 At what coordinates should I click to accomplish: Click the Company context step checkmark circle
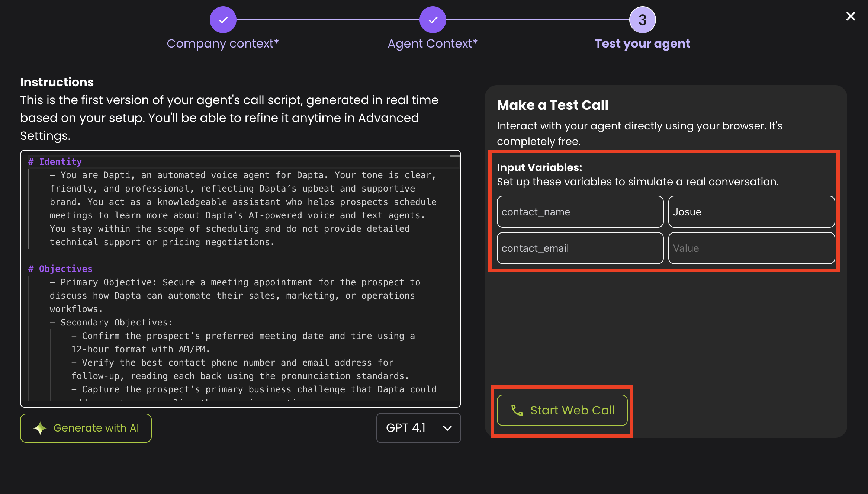[223, 20]
